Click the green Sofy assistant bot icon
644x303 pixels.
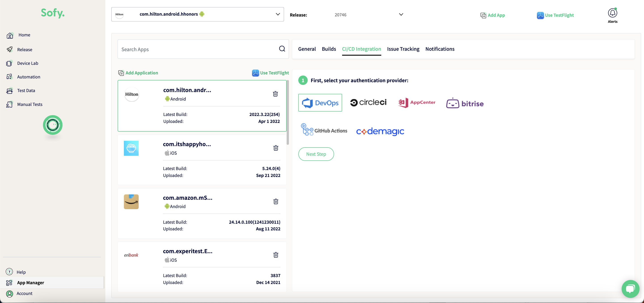(x=53, y=125)
